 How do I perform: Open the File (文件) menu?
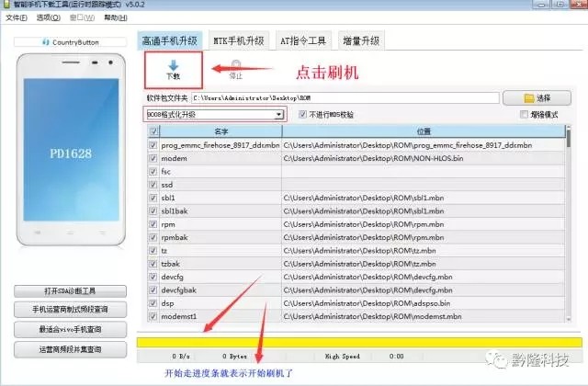(x=17, y=17)
